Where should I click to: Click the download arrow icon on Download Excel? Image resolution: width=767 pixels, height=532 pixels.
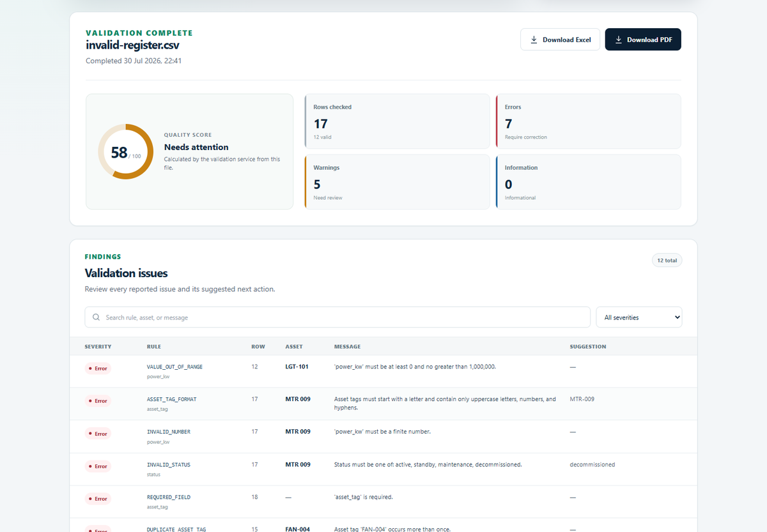point(534,40)
